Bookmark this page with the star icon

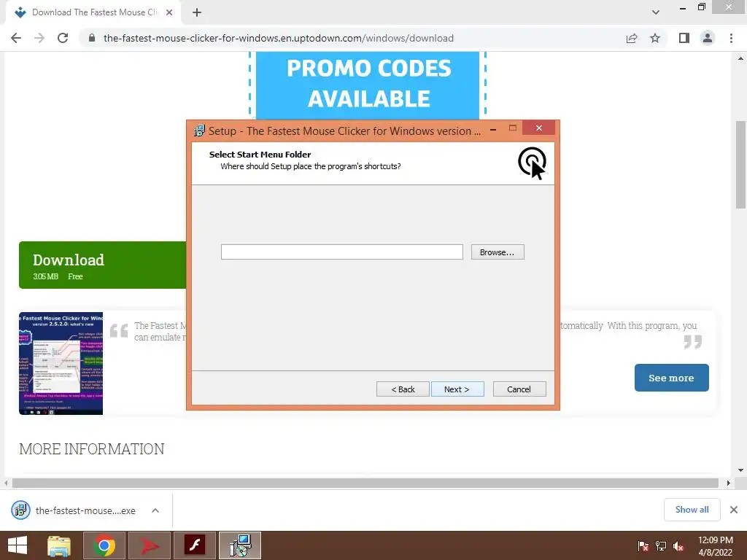[x=655, y=38]
